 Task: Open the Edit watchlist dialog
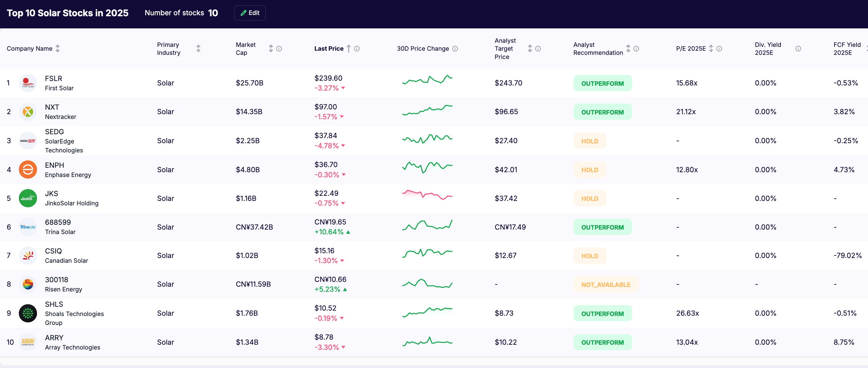coord(249,13)
